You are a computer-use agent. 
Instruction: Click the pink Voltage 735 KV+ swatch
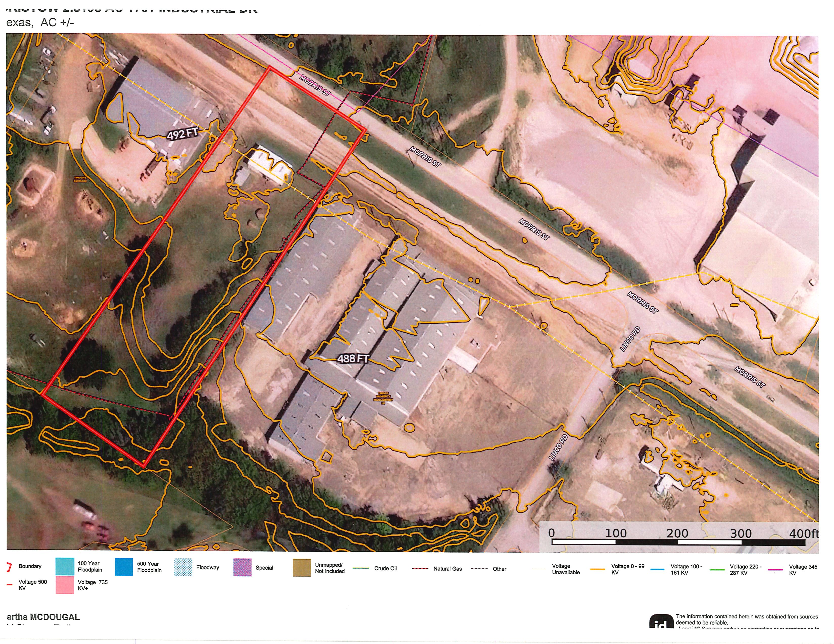tap(64, 585)
